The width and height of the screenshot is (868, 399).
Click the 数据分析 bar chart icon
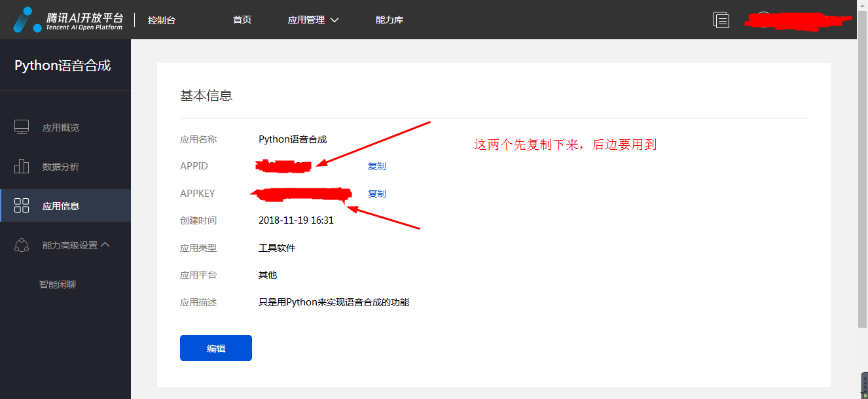(x=22, y=166)
